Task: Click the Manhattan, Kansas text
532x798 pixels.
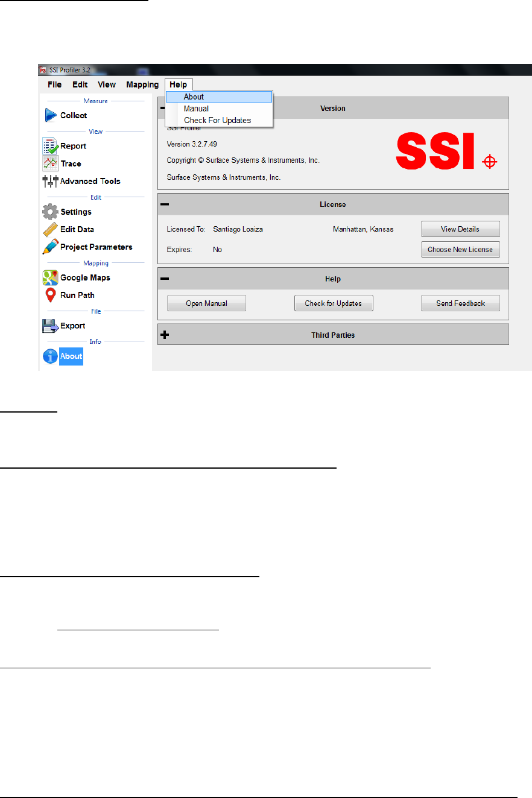Action: point(363,229)
